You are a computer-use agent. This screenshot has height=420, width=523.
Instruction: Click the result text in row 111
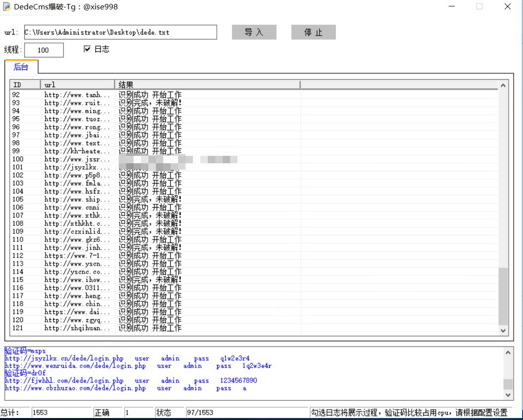pyautogui.click(x=150, y=247)
